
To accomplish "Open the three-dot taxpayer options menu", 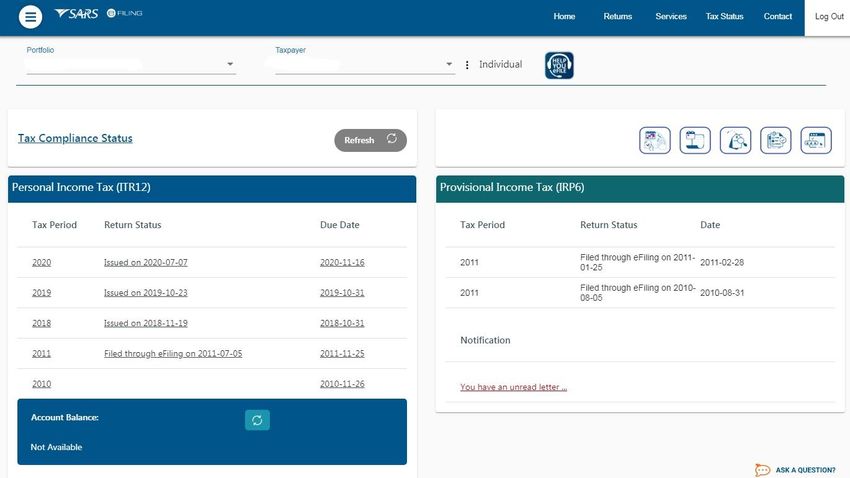I will pyautogui.click(x=467, y=65).
